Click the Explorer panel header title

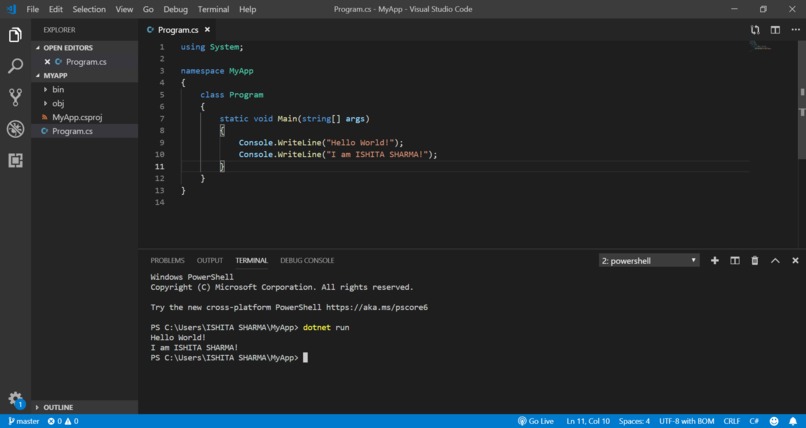coord(59,30)
